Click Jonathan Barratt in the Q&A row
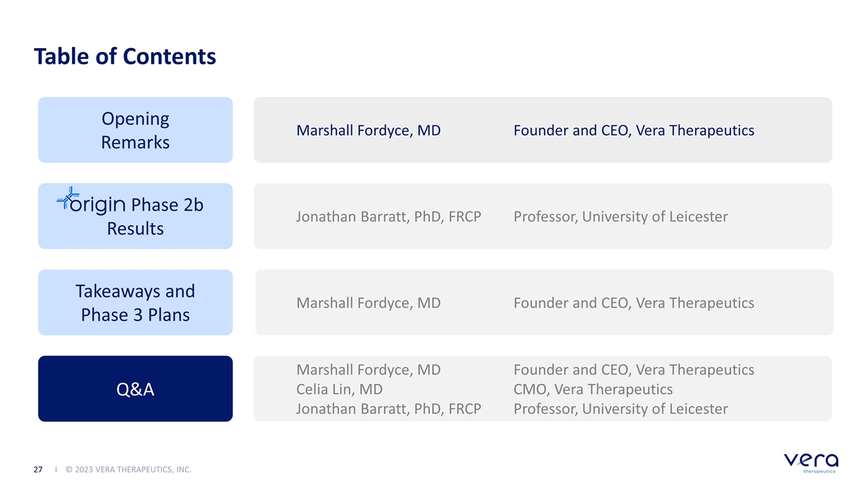The width and height of the screenshot is (868, 488). (x=389, y=409)
